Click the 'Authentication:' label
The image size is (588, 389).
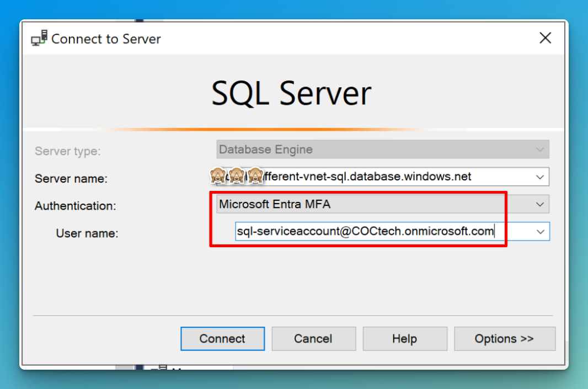[x=76, y=206]
